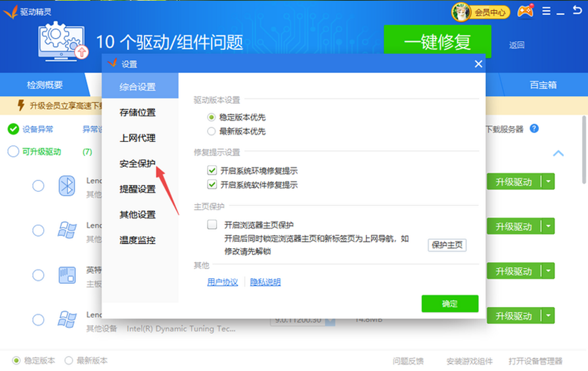Expand dropdown arrow beside first 升级驱动 button

coord(548,182)
